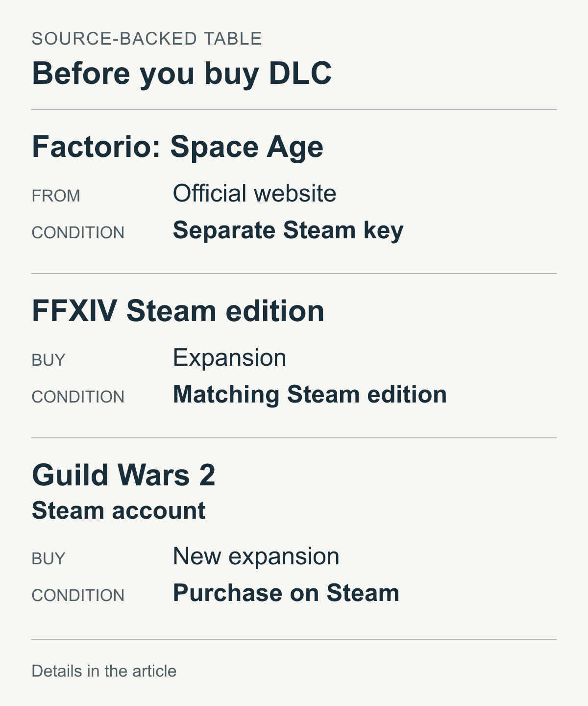Open the 'Factorio: Space Age' heading
This screenshot has height=706, width=588.
coord(177,147)
